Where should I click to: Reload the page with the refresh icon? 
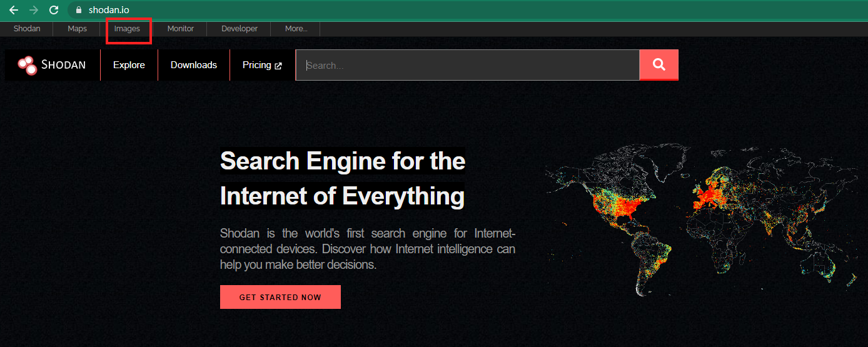[x=54, y=10]
